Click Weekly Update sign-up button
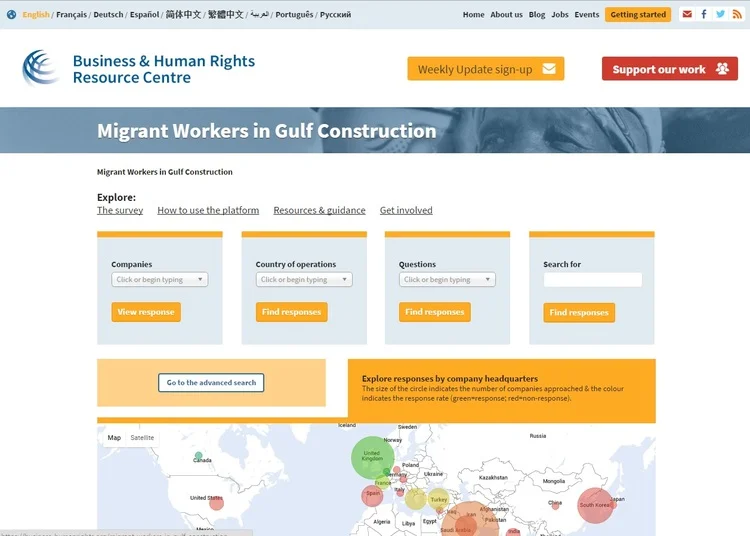The image size is (750, 536). (486, 69)
